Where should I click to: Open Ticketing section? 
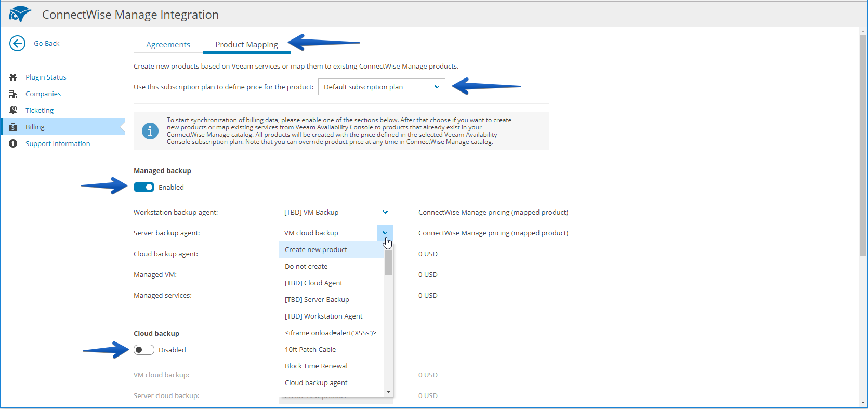click(x=40, y=110)
